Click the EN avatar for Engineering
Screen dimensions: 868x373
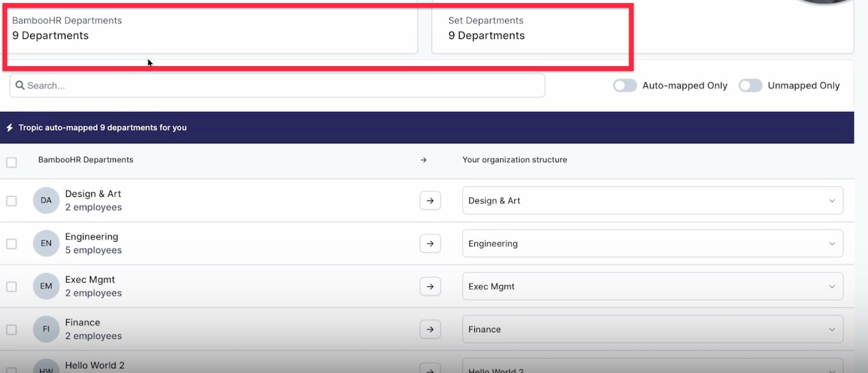click(46, 243)
